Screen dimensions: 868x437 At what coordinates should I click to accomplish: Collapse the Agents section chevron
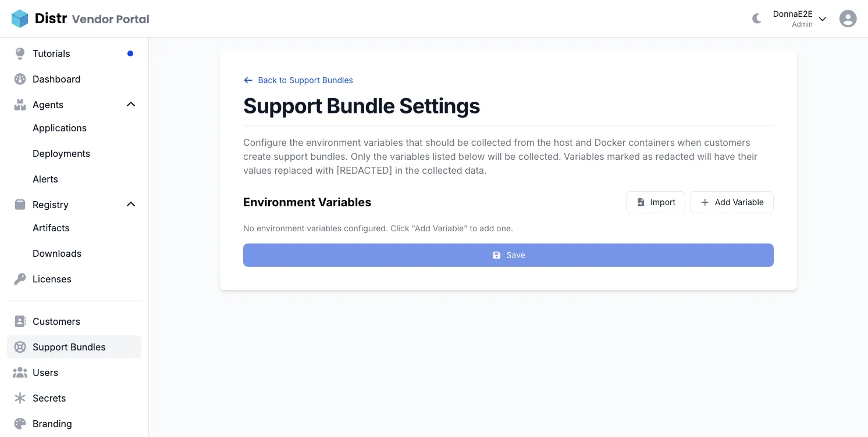coord(131,104)
